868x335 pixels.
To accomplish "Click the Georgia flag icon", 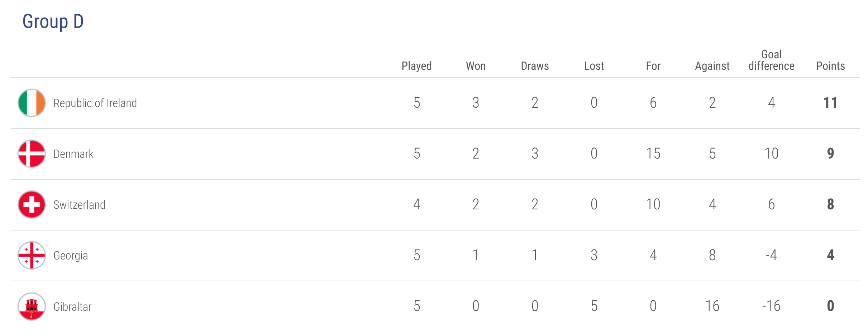I will point(32,255).
